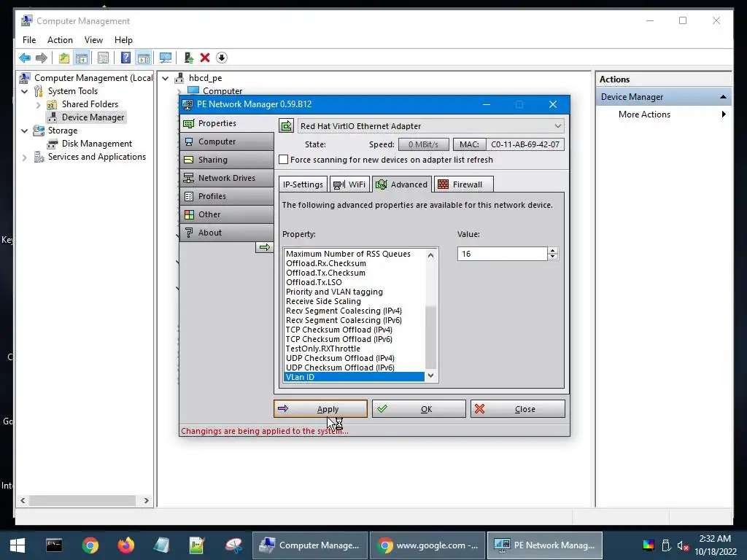Click the muted volume icon in system tray
747x560 pixels.
point(683,545)
